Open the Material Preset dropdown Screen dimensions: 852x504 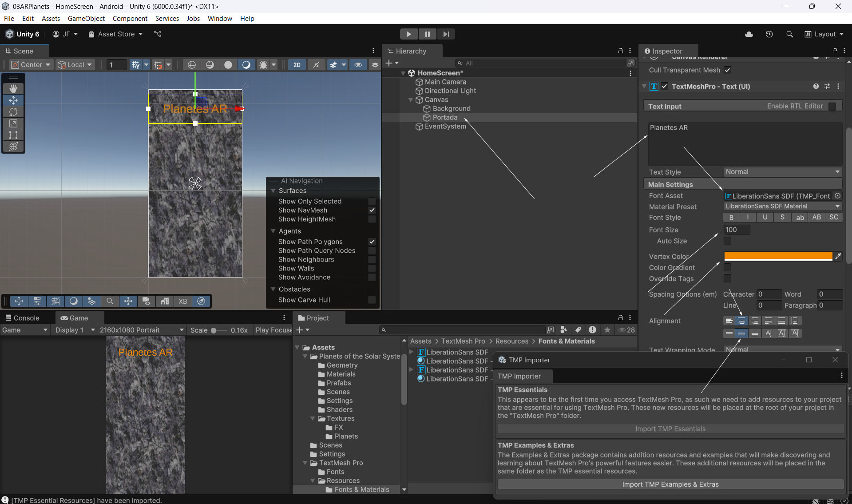click(782, 206)
